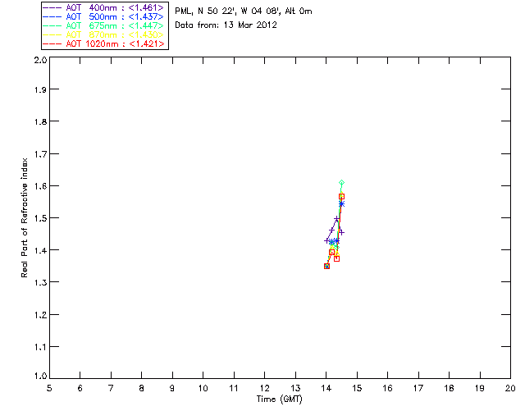Viewport: 525px width, 420px height.
Task: Click the y-axis tick label 1.5
Action: pyautogui.click(x=40, y=218)
